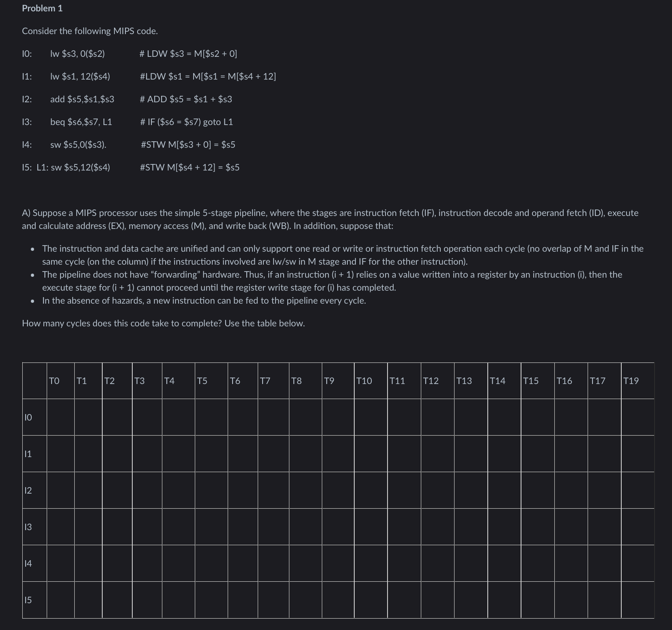Select the table cell in row I1, column T1
The image size is (672, 630).
click(x=88, y=454)
